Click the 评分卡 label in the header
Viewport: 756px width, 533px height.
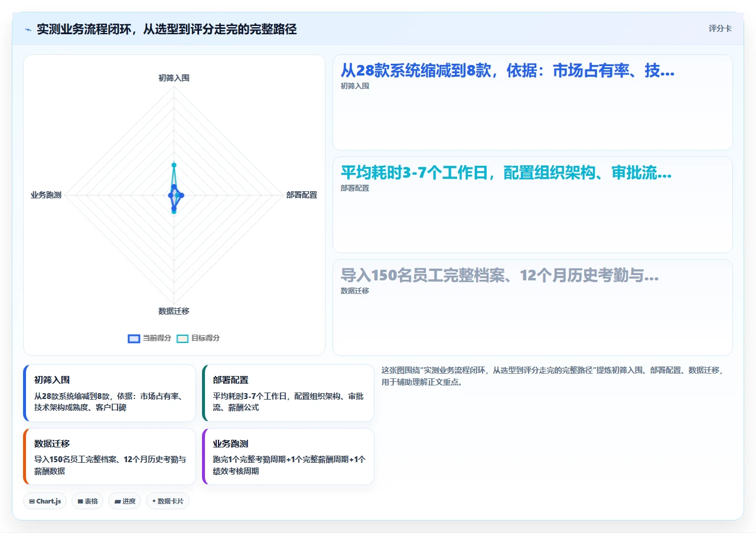pos(720,28)
